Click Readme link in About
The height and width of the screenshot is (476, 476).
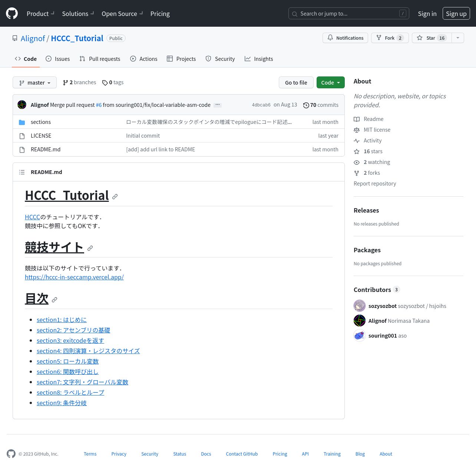pos(368,119)
